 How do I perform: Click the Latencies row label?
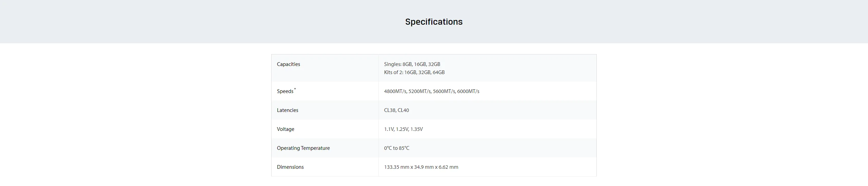point(288,110)
